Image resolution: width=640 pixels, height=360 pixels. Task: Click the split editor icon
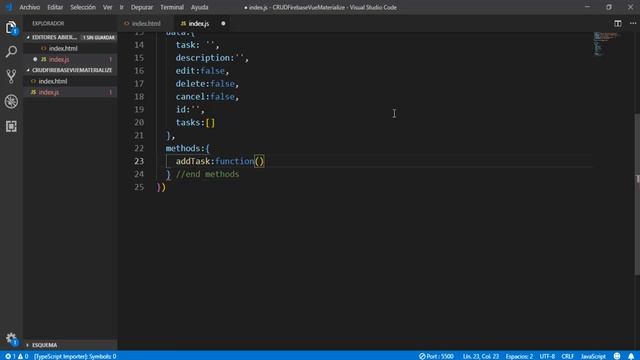(x=618, y=24)
